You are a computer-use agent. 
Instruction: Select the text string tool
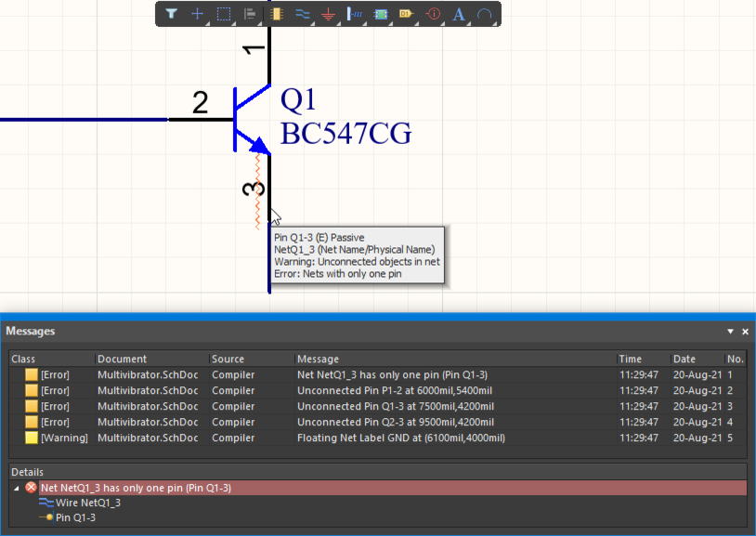[459, 14]
